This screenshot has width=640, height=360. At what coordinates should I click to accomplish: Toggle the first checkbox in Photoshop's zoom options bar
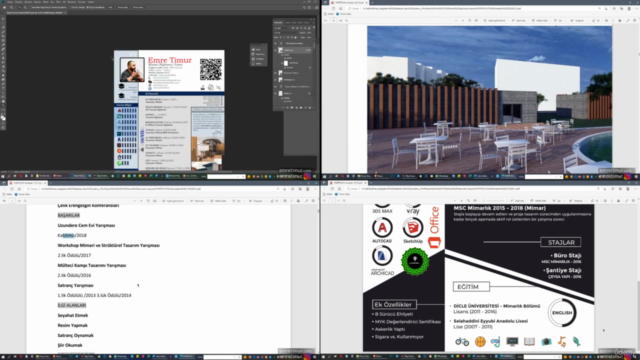[x=30, y=7]
